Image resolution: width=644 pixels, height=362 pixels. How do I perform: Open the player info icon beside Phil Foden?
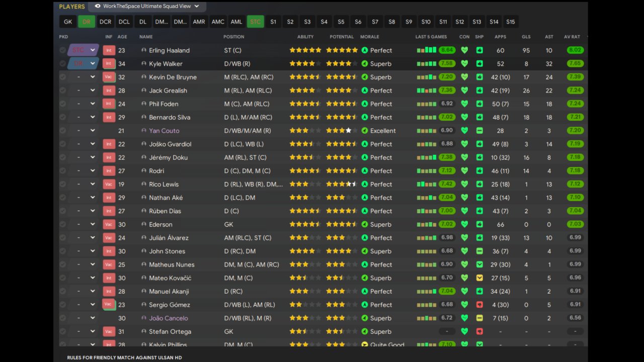pos(144,104)
